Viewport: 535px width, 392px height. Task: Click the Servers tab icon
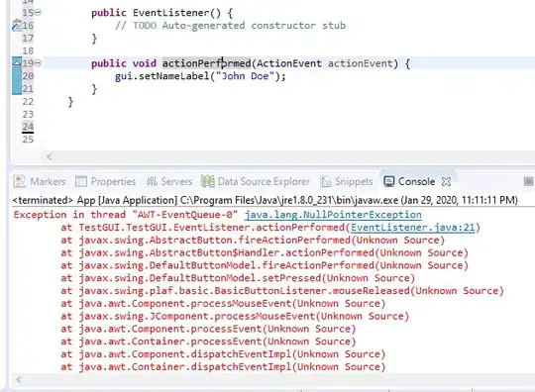[152, 181]
